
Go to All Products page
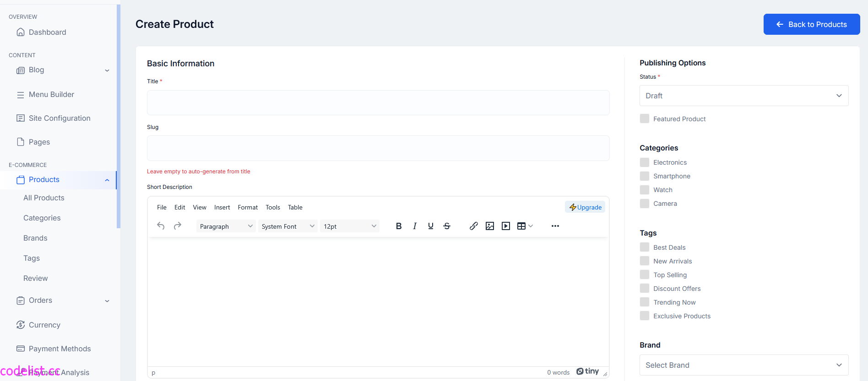44,198
